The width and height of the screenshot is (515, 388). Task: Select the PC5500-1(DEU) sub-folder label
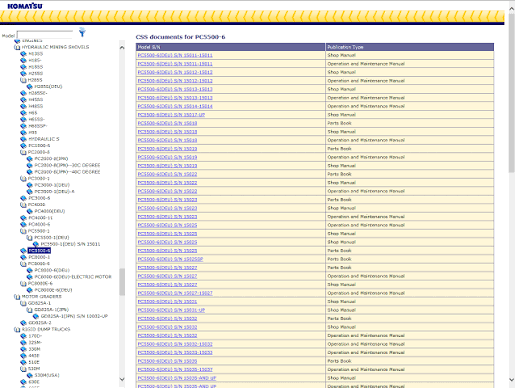[x=52, y=238]
